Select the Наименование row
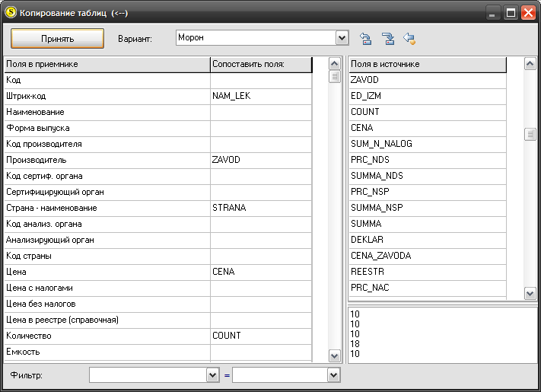Image resolution: width=541 pixels, height=392 pixels. coord(107,112)
